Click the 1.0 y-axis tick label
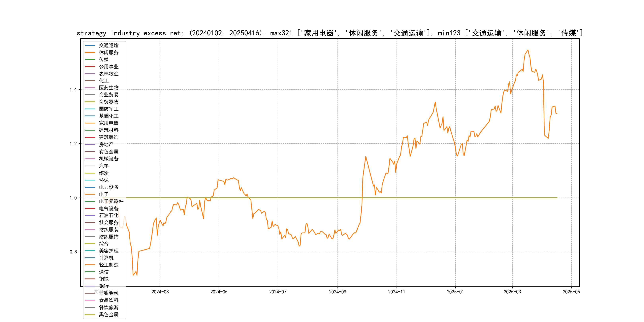 (73, 198)
